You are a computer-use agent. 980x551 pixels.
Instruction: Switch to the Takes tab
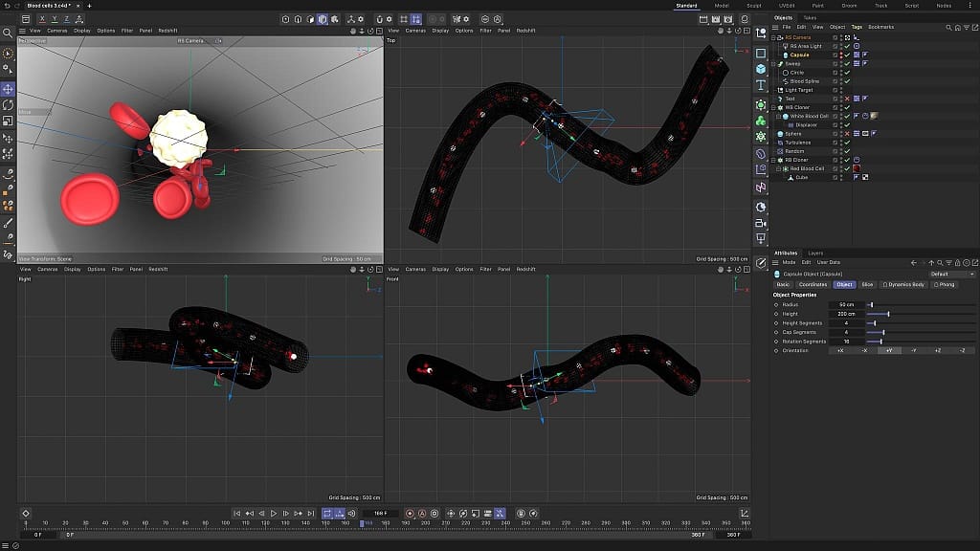point(810,18)
